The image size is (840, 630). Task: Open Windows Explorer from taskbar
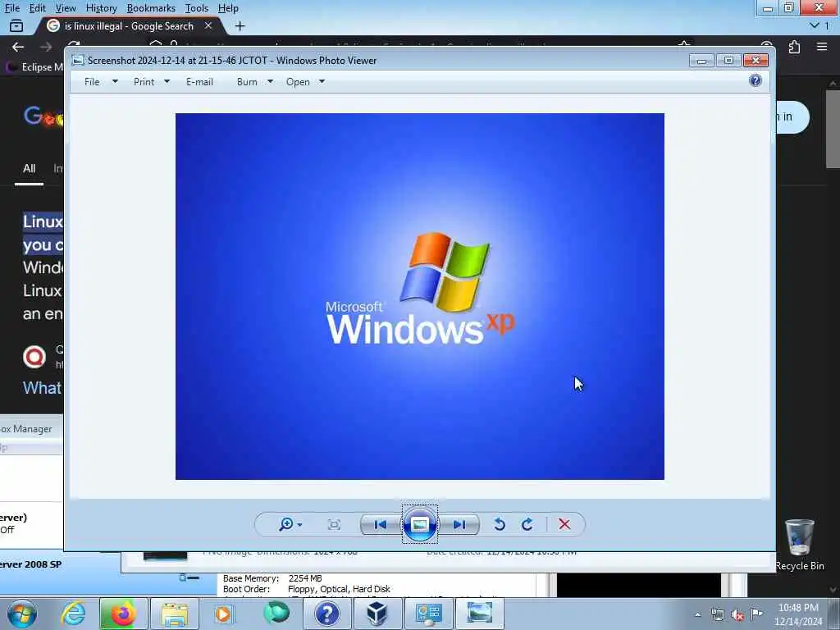click(174, 614)
